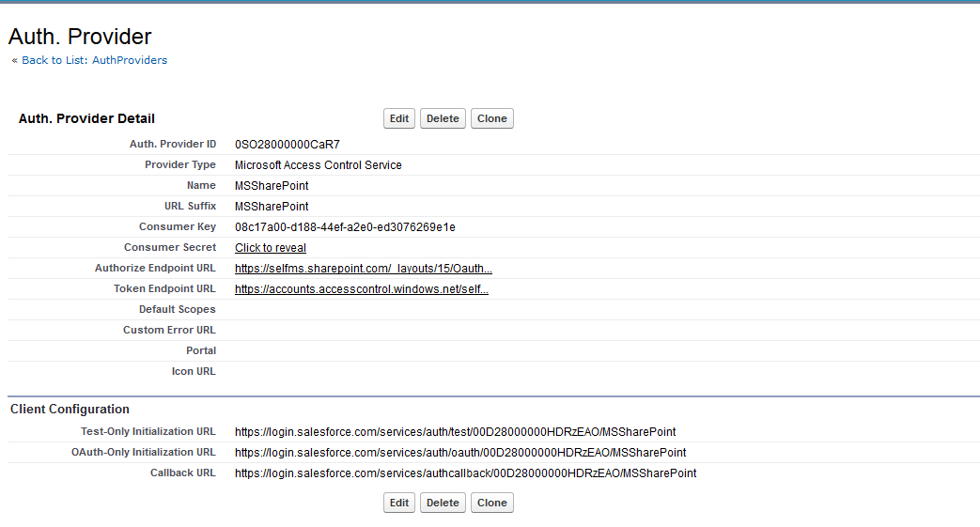Click the Portal field label
980x527 pixels.
pyautogui.click(x=201, y=350)
